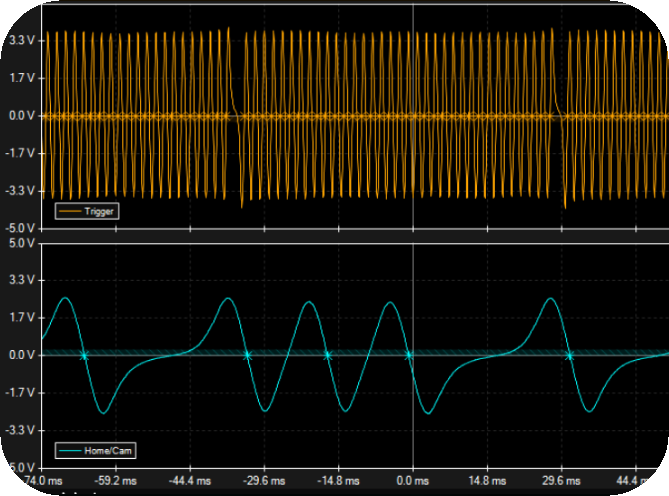Screen dimensions: 669x496
Task: Click the 5.0 V label atop Home/Cam axis
Action: coord(21,243)
